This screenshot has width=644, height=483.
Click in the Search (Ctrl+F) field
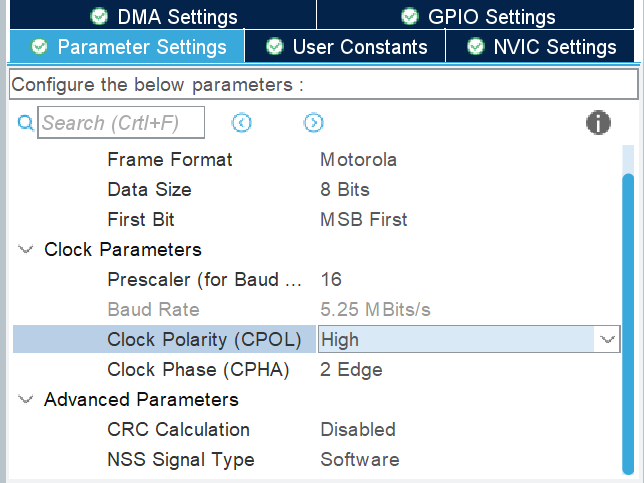click(x=121, y=123)
